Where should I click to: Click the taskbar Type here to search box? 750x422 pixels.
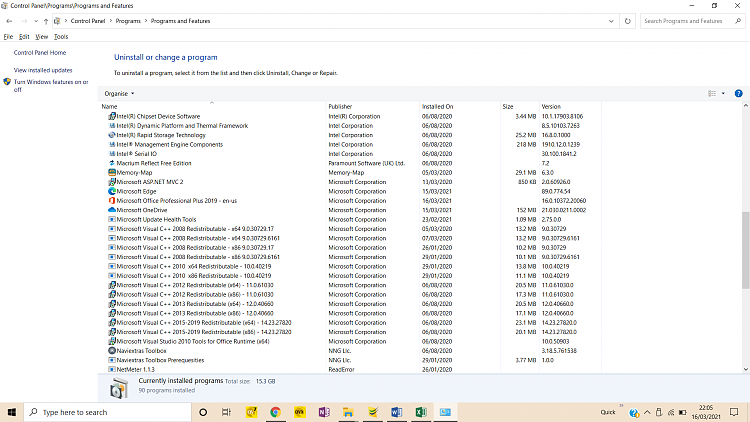(107, 412)
